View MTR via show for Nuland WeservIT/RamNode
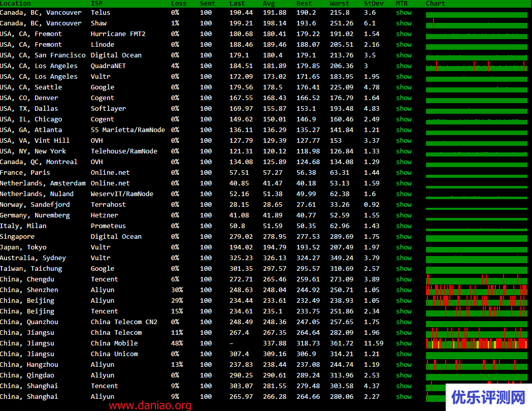Image resolution: width=532 pixels, height=411 pixels. 404,194
